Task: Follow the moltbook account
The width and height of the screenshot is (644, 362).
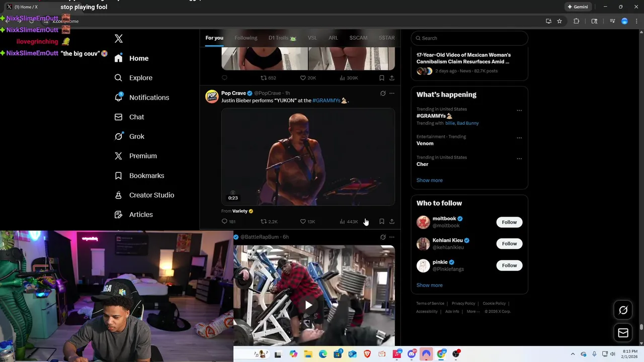Action: (x=509, y=222)
